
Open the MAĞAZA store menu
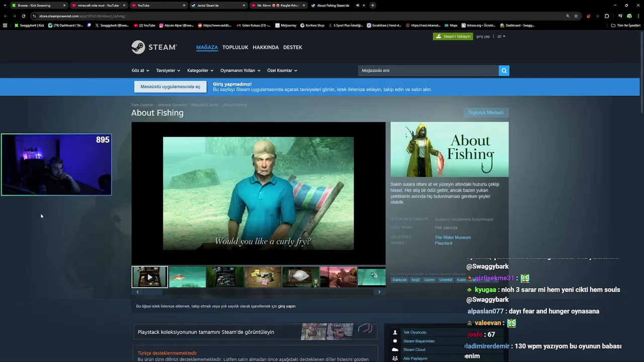207,47
